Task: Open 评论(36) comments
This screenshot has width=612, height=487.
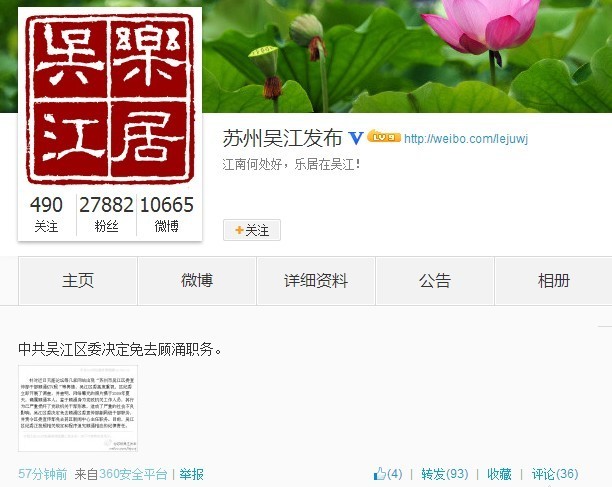Action: 555,474
